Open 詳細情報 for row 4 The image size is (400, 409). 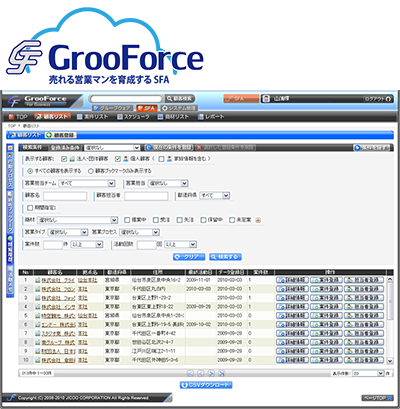(292, 307)
